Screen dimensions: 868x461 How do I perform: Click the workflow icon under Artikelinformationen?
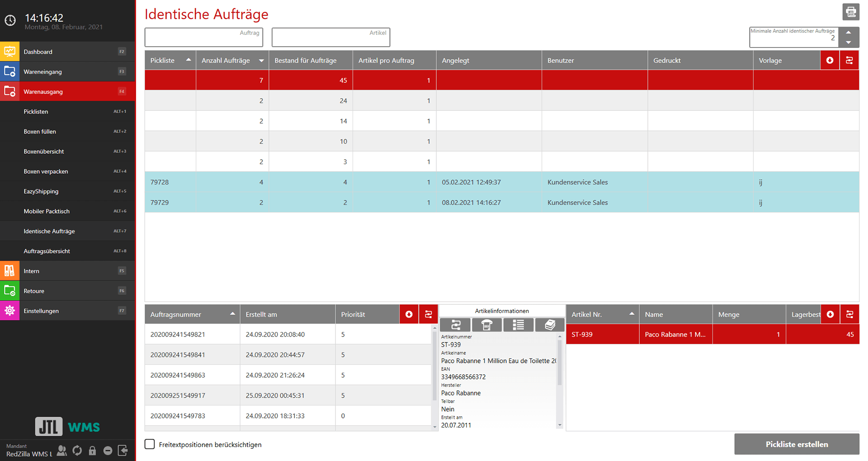455,325
